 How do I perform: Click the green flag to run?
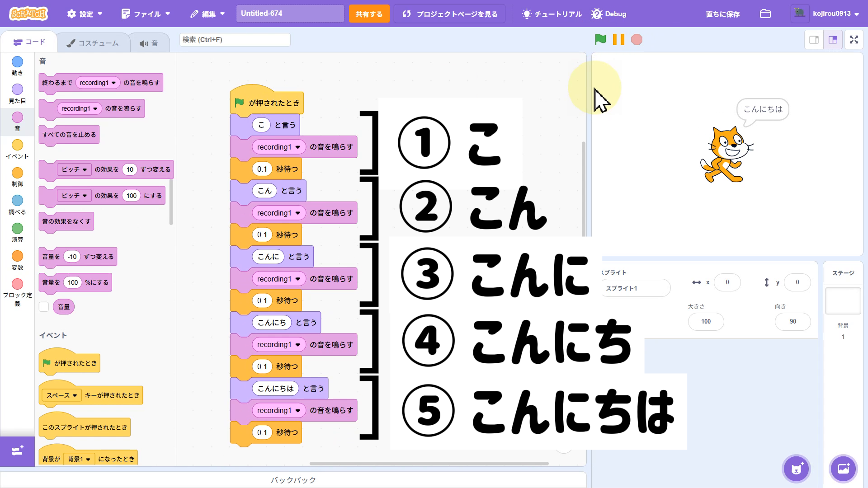pos(600,40)
